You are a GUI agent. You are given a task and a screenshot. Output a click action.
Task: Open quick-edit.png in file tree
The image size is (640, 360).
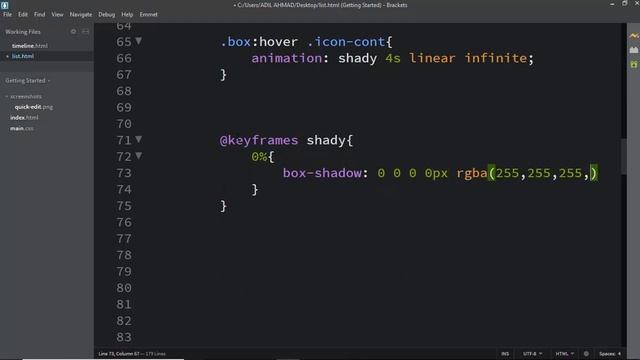[34, 107]
